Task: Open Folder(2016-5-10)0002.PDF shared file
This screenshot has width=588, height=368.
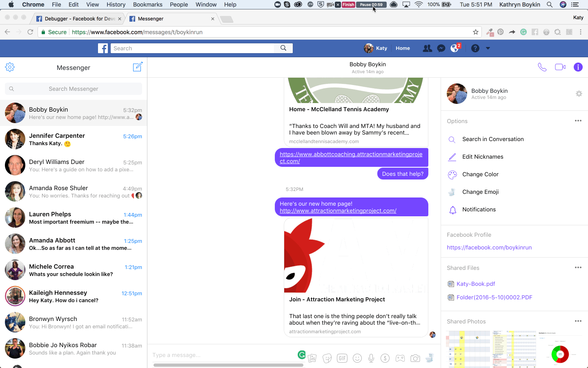Action: pyautogui.click(x=494, y=297)
